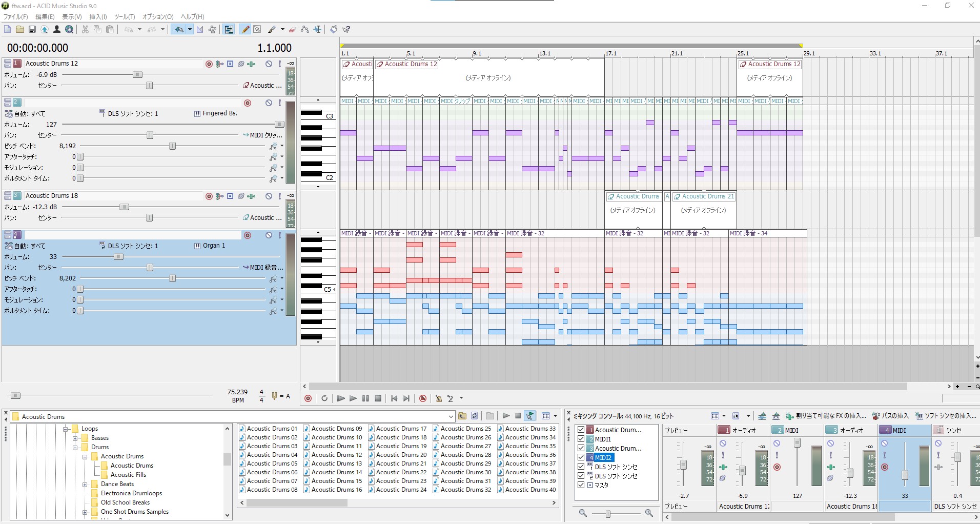Image resolution: width=980 pixels, height=524 pixels.
Task: Arm track 2 for record
Action: coord(248,103)
